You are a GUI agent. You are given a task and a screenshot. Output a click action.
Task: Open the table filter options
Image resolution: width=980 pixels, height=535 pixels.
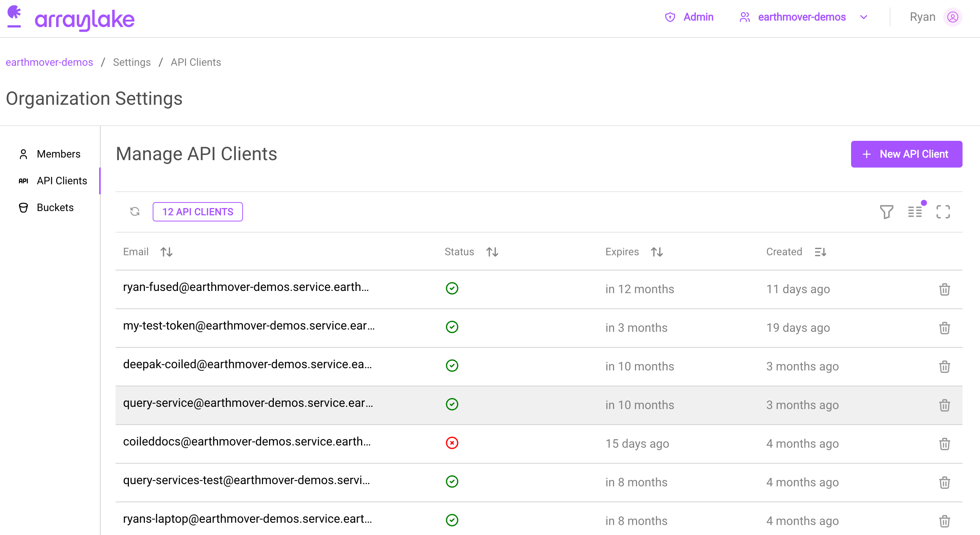pos(886,211)
